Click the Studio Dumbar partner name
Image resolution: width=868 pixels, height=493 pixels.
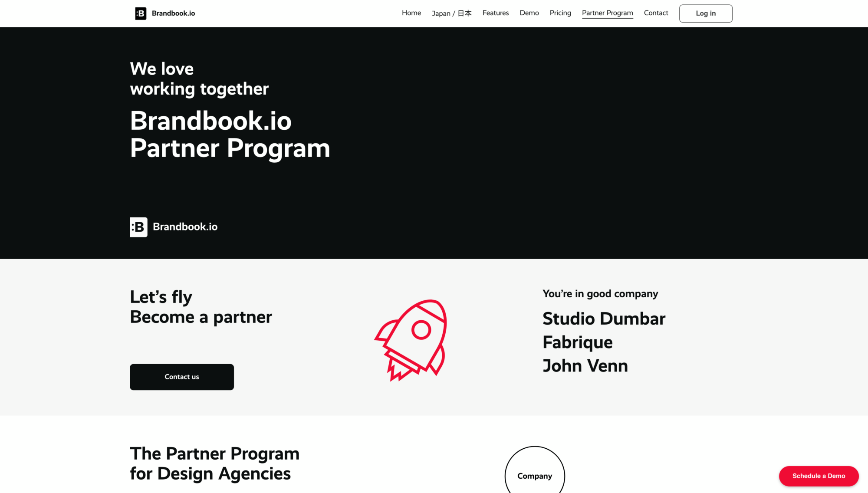[x=604, y=319]
